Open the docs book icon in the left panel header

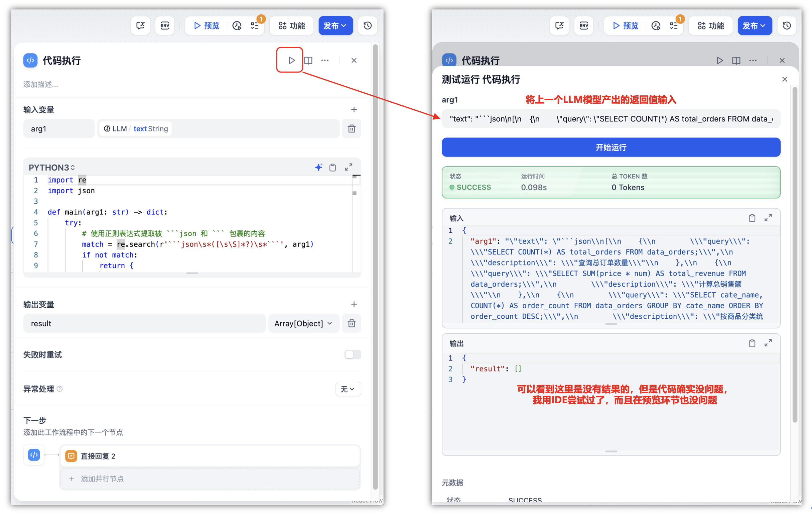click(x=308, y=61)
